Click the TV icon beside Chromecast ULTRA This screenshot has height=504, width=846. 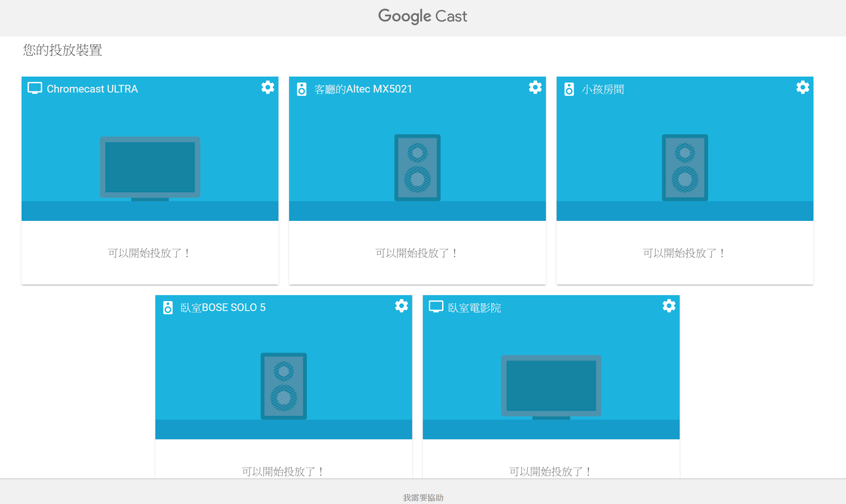[x=35, y=88]
